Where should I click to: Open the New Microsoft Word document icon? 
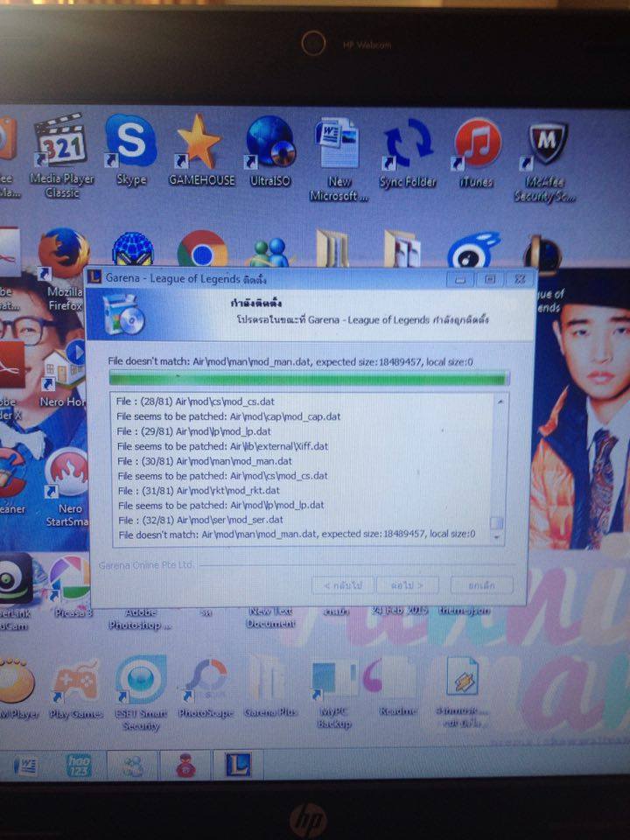(338, 159)
